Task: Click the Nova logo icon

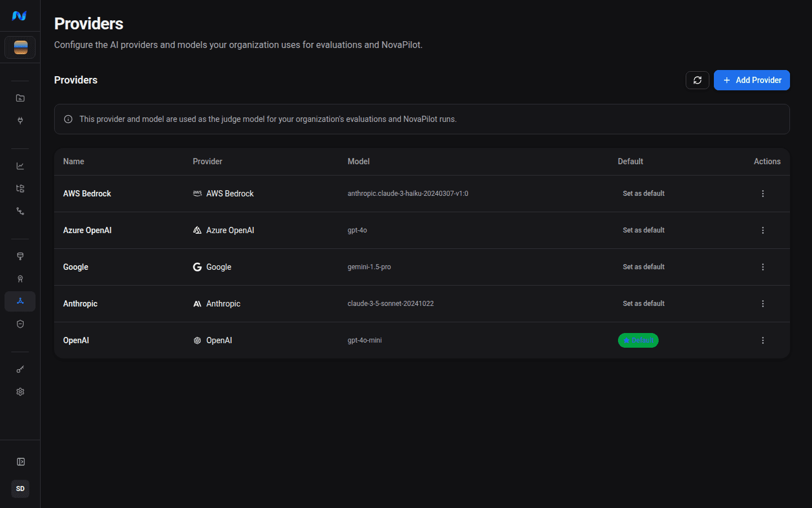Action: 20,16
